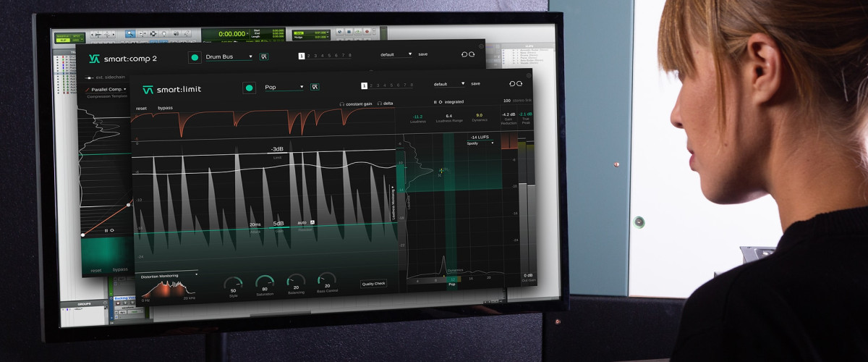Select state 1 in smart:limit
The width and height of the screenshot is (868, 362).
point(364,85)
